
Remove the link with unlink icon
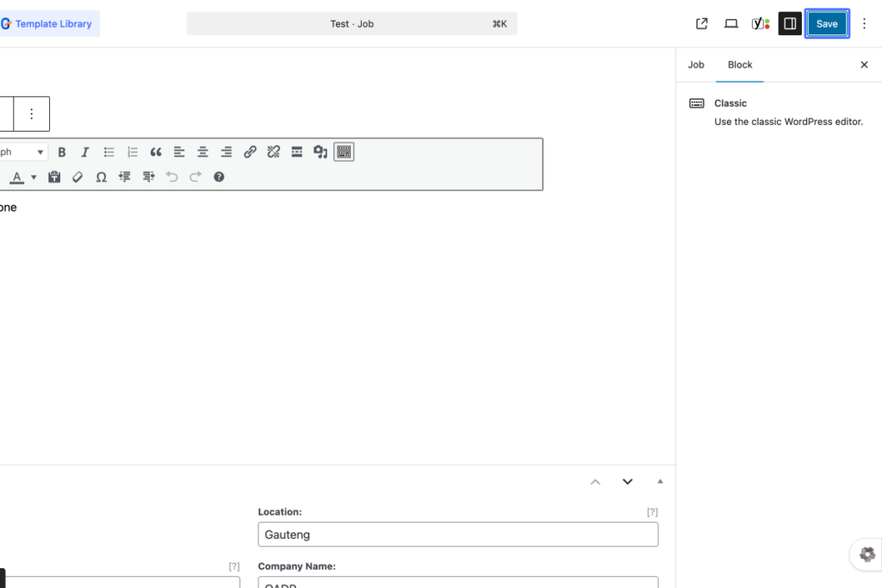pyautogui.click(x=273, y=152)
